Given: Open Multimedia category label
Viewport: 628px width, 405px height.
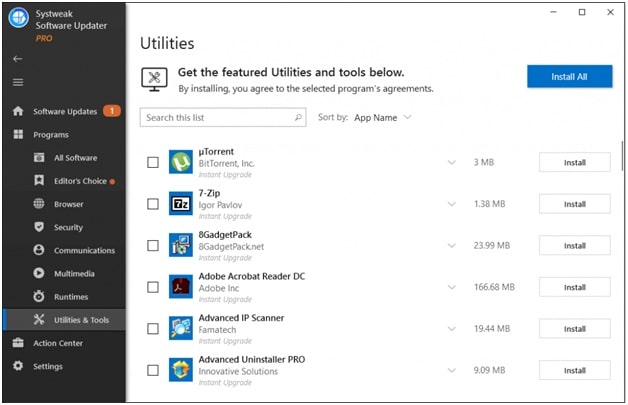Looking at the screenshot, I should 74,274.
